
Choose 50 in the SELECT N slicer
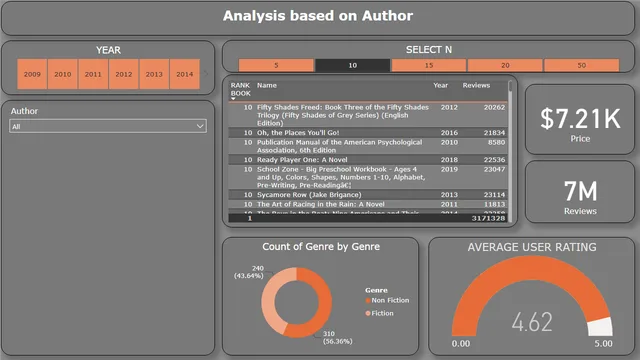(x=582, y=65)
